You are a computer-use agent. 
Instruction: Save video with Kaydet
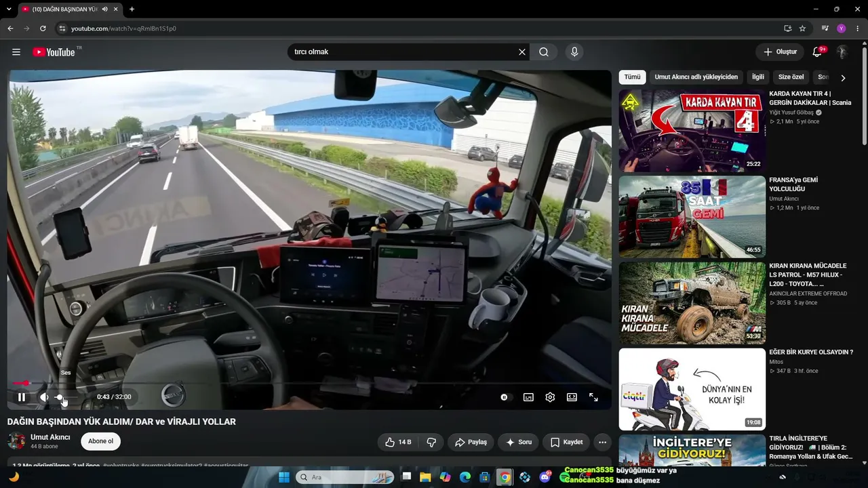click(x=566, y=442)
